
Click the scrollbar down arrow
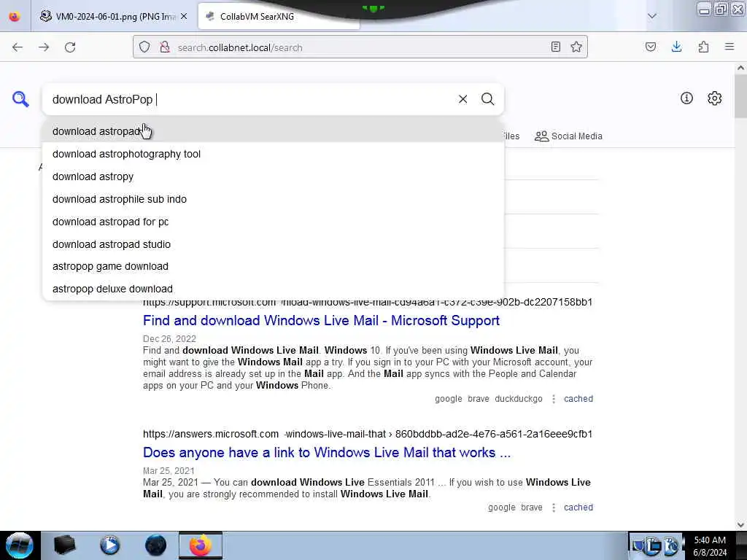pyautogui.click(x=740, y=525)
